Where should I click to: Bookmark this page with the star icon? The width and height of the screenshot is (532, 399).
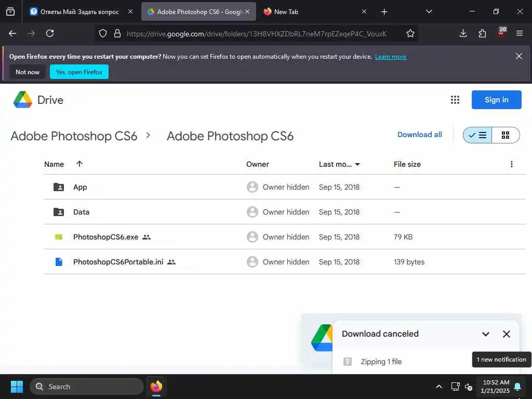410,33
